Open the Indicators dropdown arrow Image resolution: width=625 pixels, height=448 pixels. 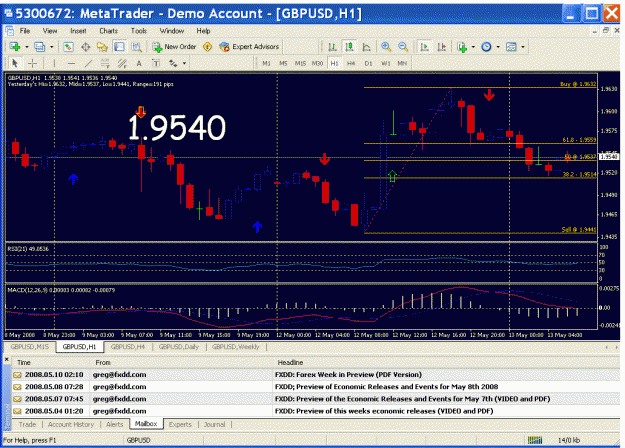[x=473, y=47]
